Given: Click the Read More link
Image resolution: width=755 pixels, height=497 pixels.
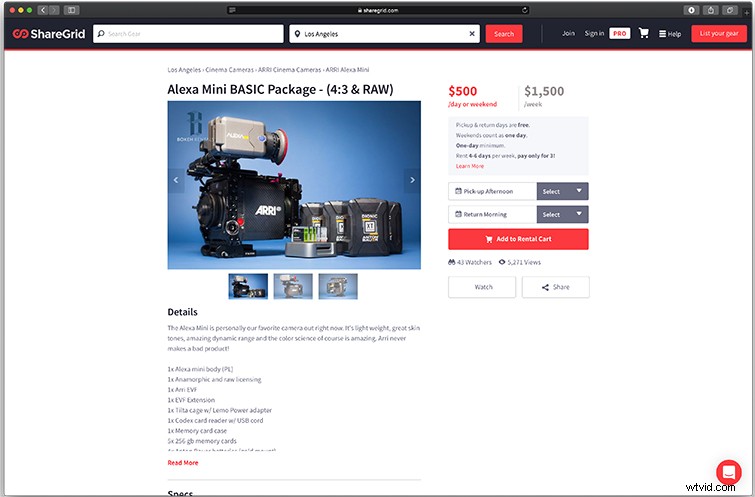Looking at the screenshot, I should [183, 463].
